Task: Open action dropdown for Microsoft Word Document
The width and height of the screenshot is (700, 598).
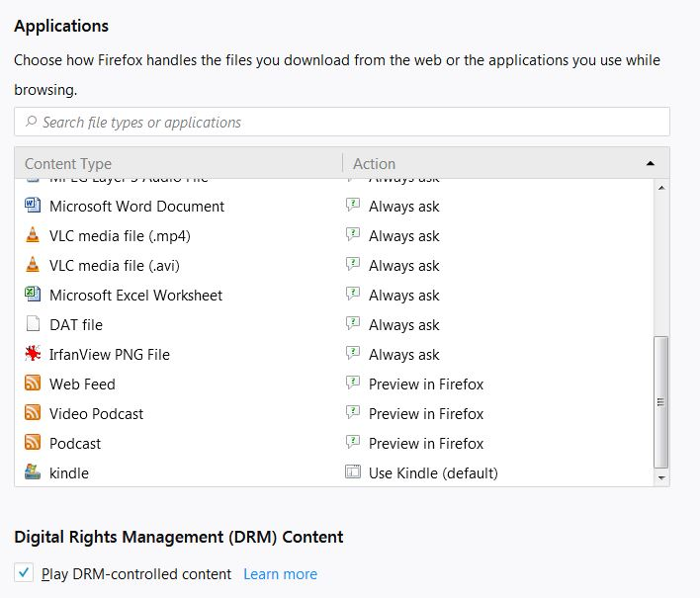Action: [x=403, y=206]
